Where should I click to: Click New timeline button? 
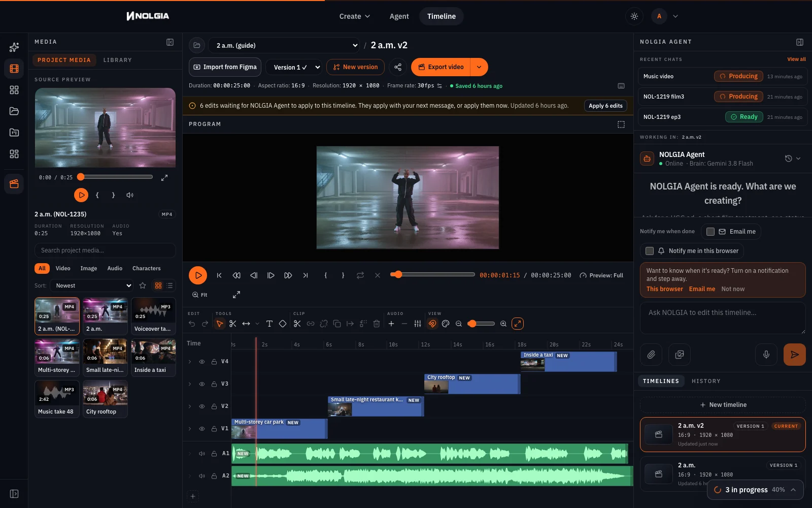coord(723,405)
